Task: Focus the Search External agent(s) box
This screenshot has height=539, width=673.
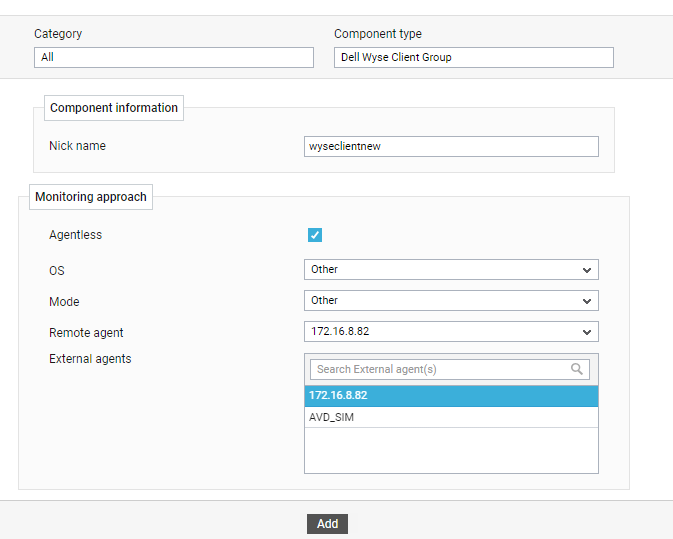Action: (450, 369)
